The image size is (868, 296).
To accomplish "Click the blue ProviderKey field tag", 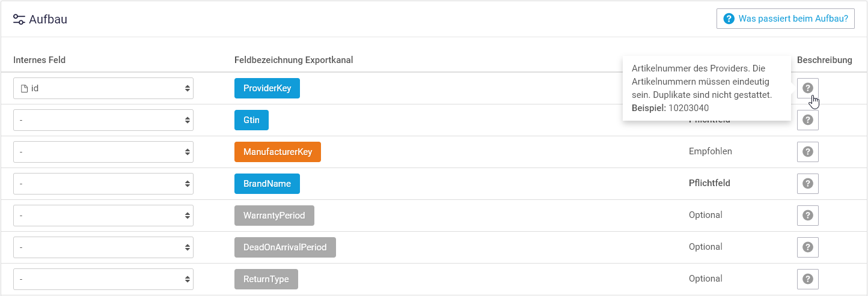I will (x=267, y=88).
